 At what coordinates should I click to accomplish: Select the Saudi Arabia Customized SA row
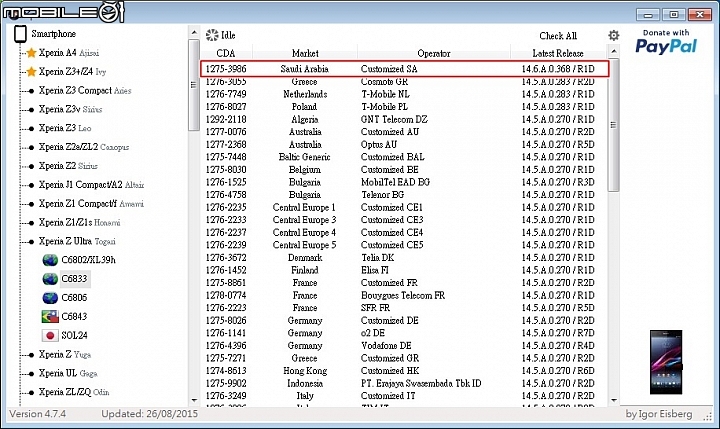(405, 69)
